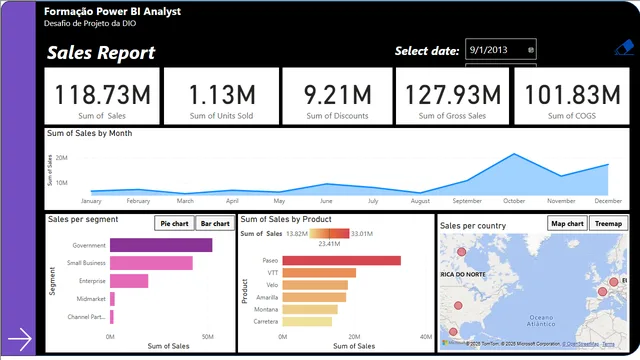Click the white arrow navigation icon
This screenshot has width=640, height=360.
[x=20, y=339]
